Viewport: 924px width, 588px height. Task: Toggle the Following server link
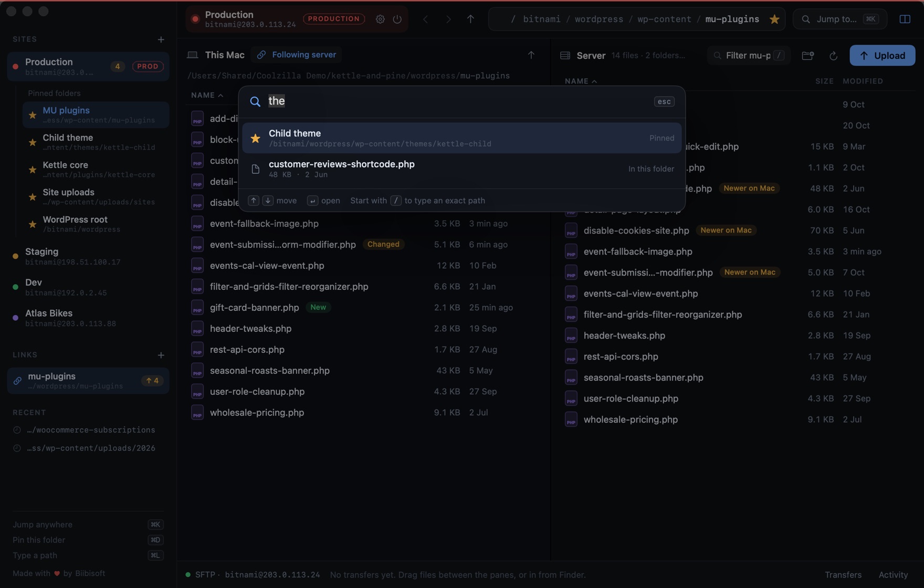(x=297, y=55)
